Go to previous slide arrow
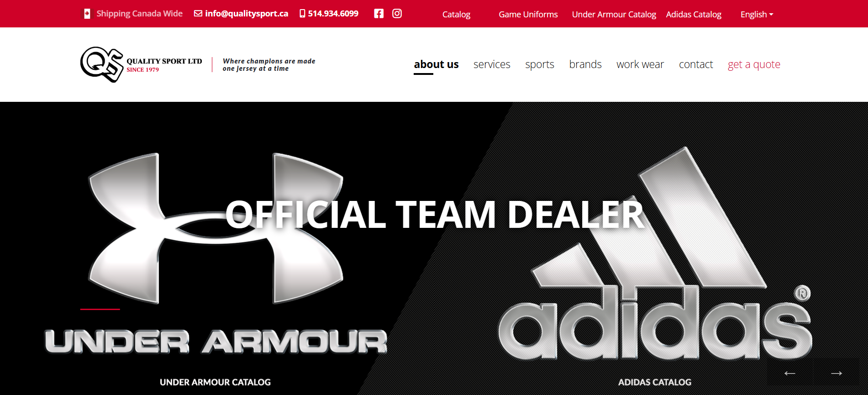Image resolution: width=868 pixels, height=395 pixels. (x=790, y=374)
